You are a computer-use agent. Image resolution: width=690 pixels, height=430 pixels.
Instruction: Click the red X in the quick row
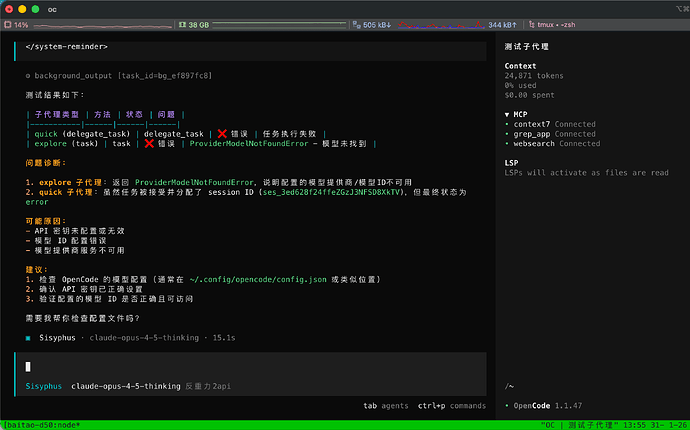point(222,134)
